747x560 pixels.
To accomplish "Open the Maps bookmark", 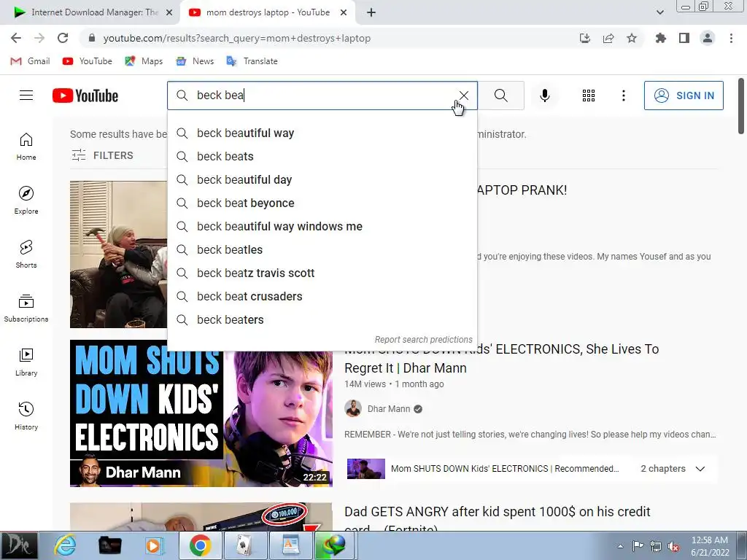I will coord(144,61).
